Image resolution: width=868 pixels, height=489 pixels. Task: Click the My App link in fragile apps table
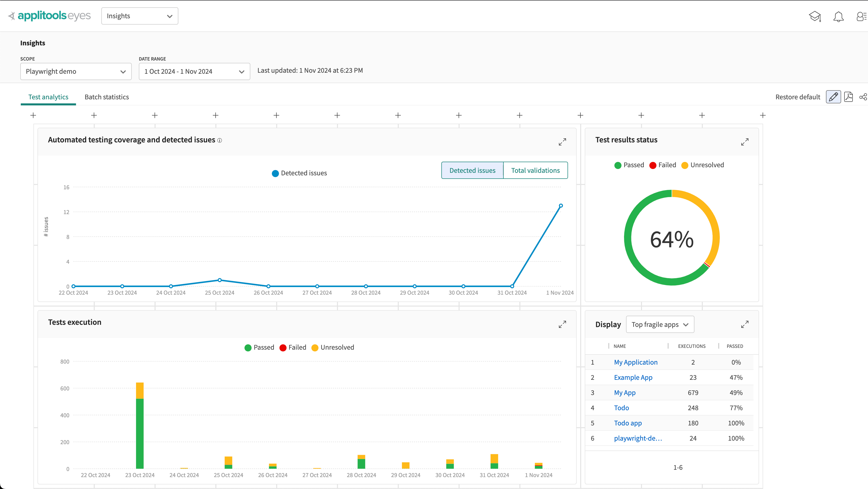tap(624, 392)
